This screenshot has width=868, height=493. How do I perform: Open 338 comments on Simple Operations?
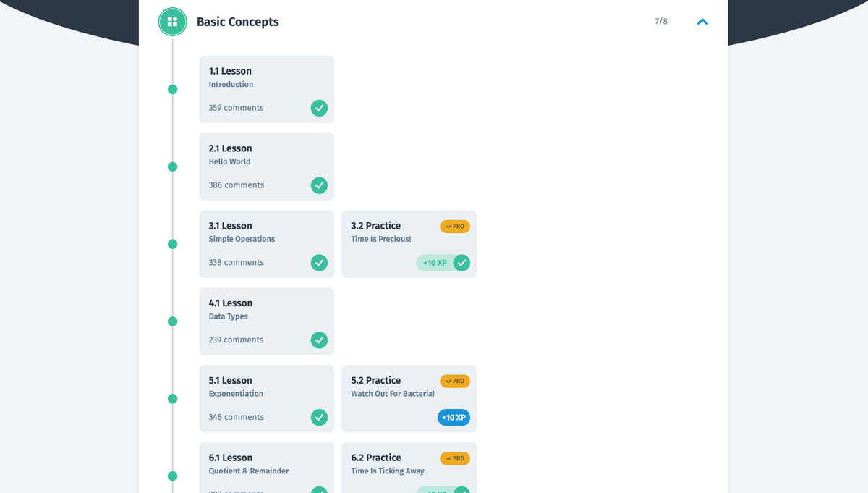[x=236, y=263]
